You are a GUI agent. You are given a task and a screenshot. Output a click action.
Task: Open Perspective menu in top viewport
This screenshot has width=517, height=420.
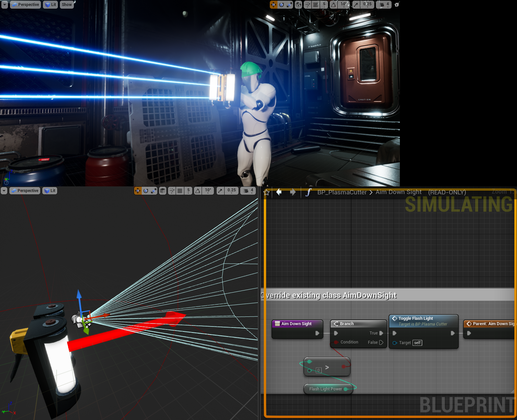(x=25, y=5)
